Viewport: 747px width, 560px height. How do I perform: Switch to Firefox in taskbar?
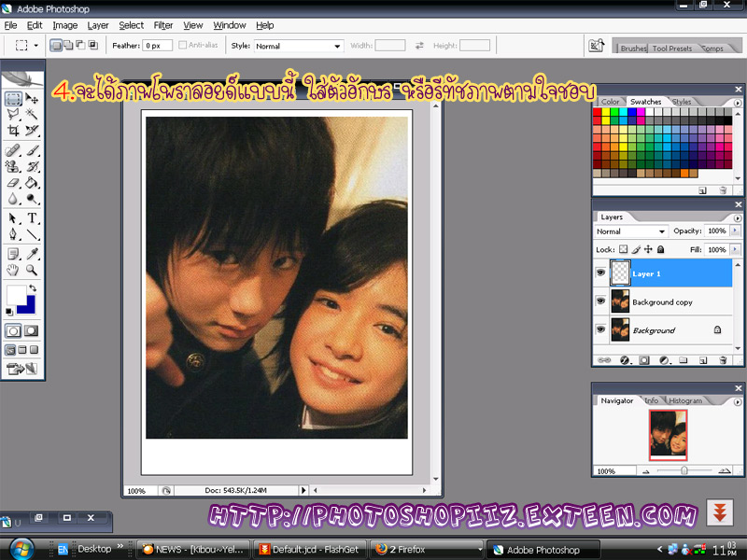click(426, 549)
